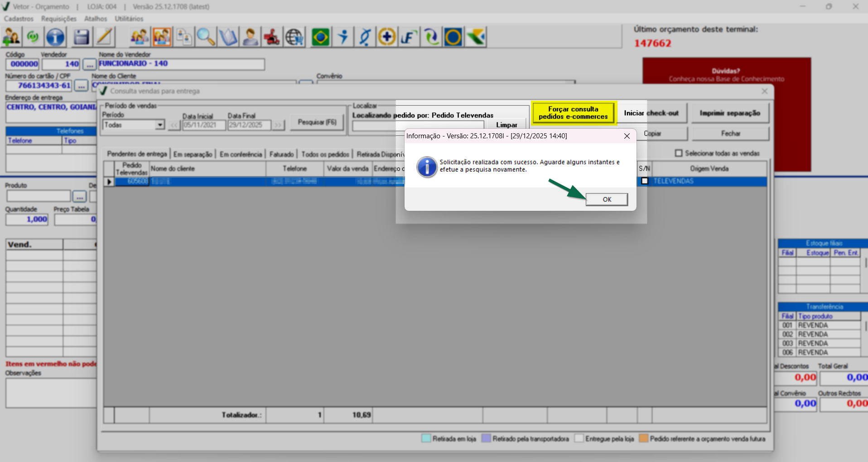Open the Atalhos menu

coord(96,19)
